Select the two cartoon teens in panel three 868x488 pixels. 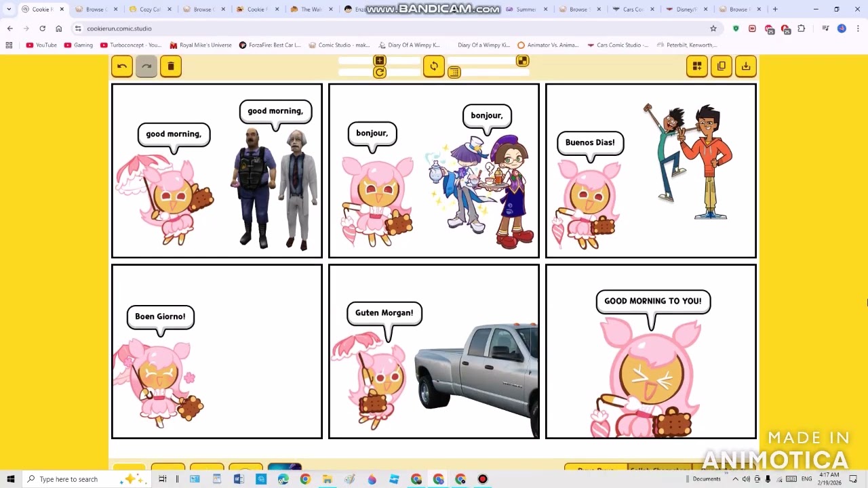(688, 162)
